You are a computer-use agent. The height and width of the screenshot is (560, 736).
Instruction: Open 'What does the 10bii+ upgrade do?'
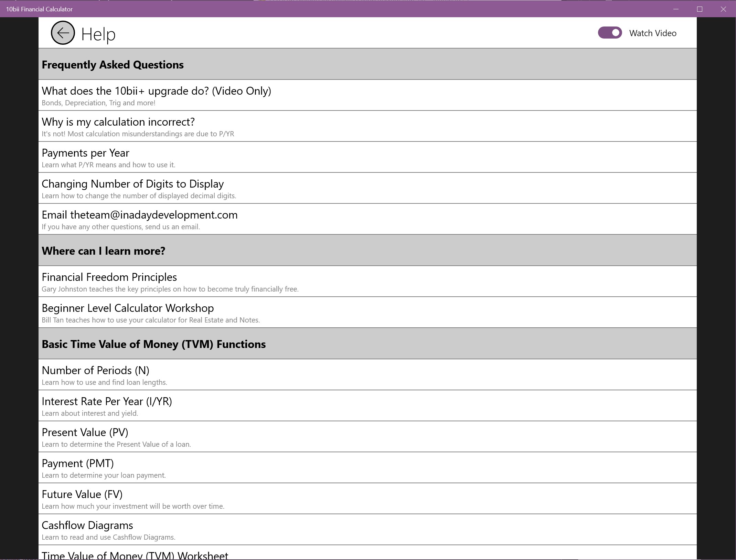tap(156, 95)
